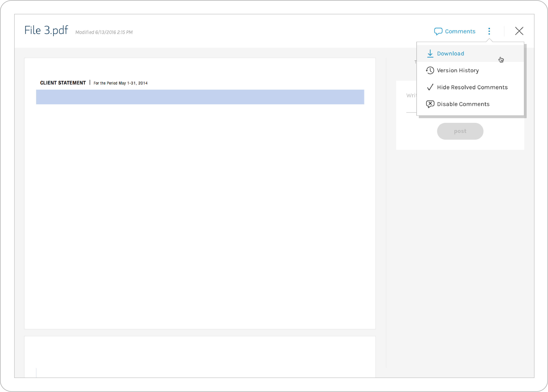Open Version History
Image resolution: width=548 pixels, height=392 pixels.
point(470,70)
